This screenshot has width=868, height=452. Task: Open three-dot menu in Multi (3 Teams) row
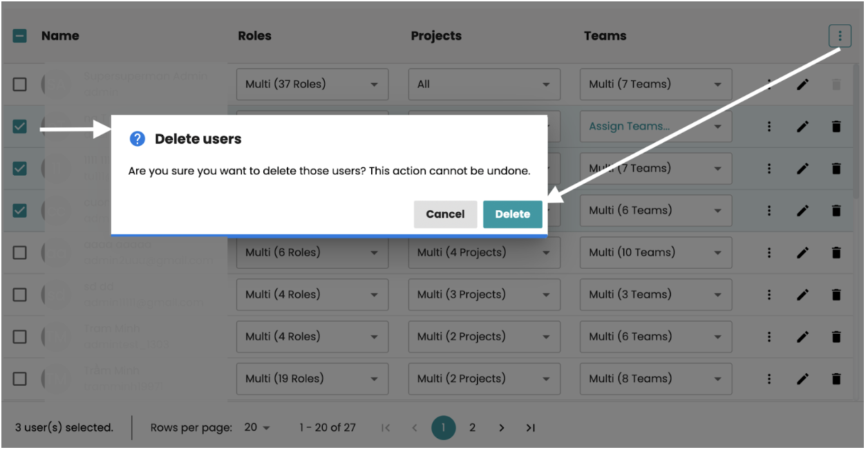click(768, 294)
